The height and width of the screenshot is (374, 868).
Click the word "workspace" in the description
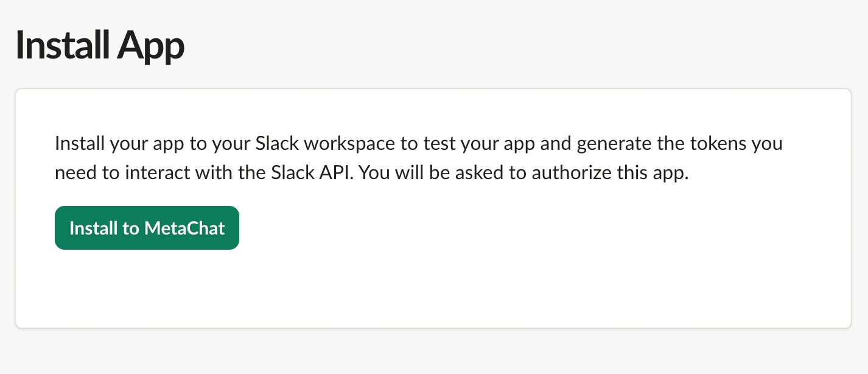[x=353, y=144]
